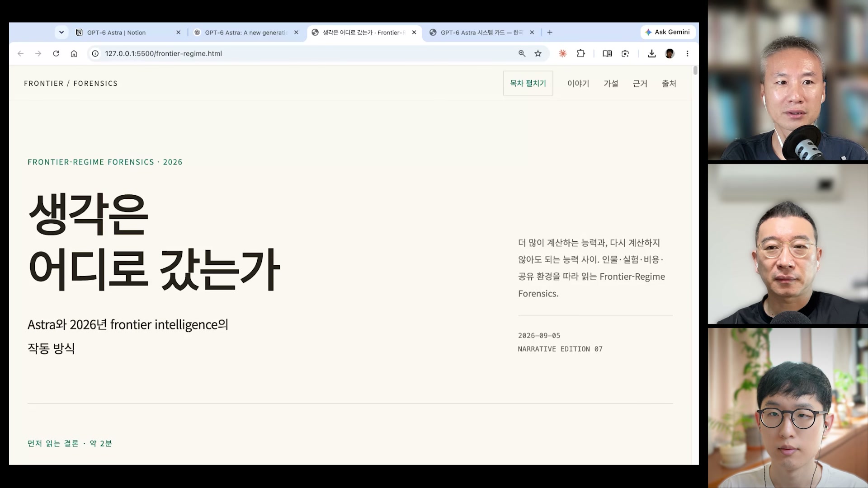
Task: Go forward to the next page
Action: pyautogui.click(x=38, y=53)
